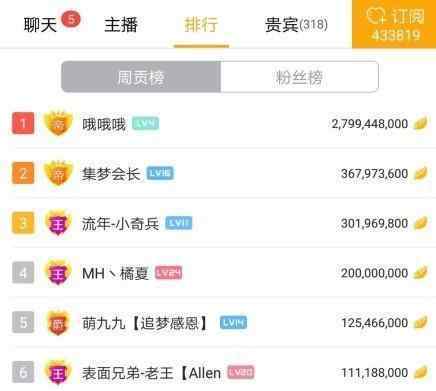The width and height of the screenshot is (436, 391).
Task: Tap the emperor badge beside 哦哦哦
Action: pyautogui.click(x=58, y=124)
